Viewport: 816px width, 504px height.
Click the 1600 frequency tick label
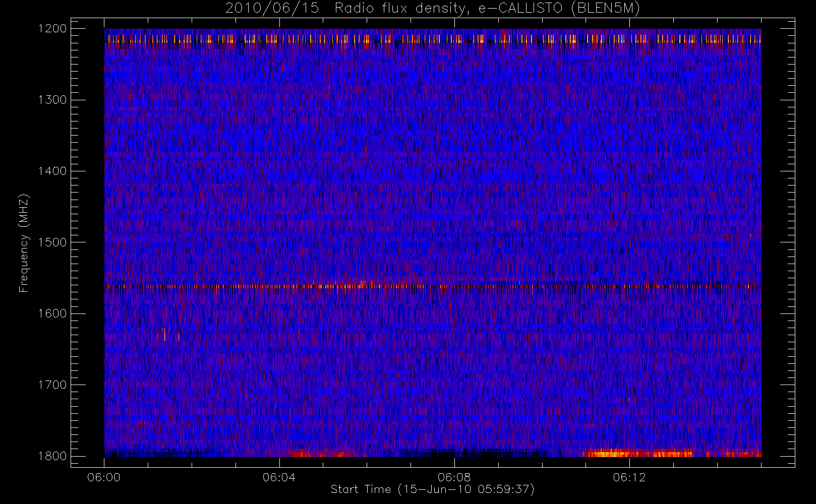[52, 313]
